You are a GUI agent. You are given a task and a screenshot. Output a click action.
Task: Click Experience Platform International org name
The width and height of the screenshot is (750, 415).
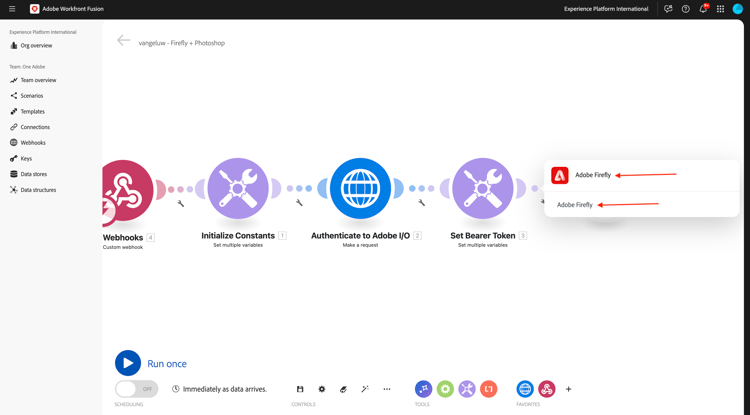coord(606,9)
